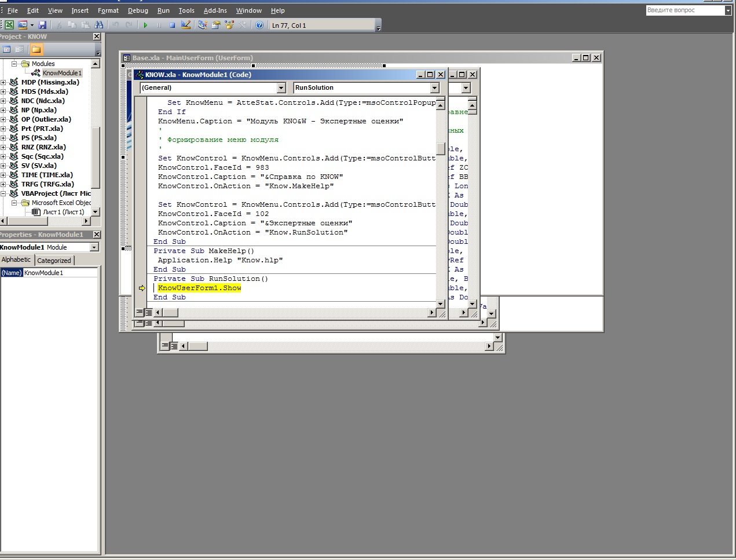This screenshot has width=736, height=560.
Task: Close the Properties panel
Action: (x=97, y=235)
